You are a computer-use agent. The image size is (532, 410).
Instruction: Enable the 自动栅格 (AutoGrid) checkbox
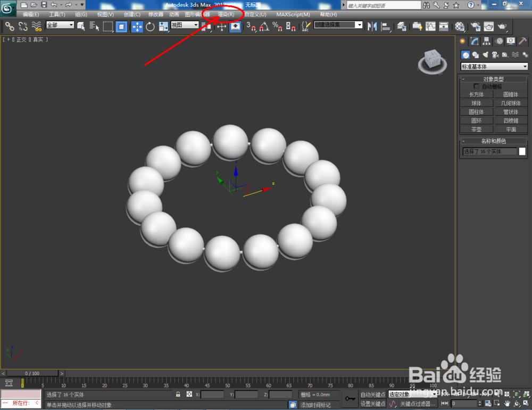pyautogui.click(x=477, y=86)
